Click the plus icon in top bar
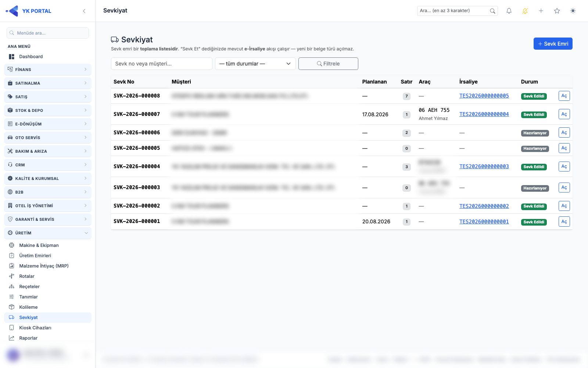 (541, 11)
